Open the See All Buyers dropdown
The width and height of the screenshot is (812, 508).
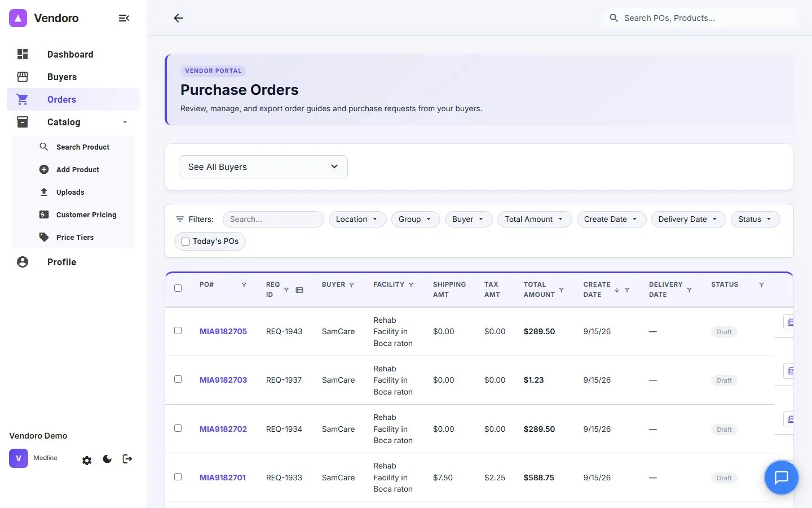click(x=263, y=167)
